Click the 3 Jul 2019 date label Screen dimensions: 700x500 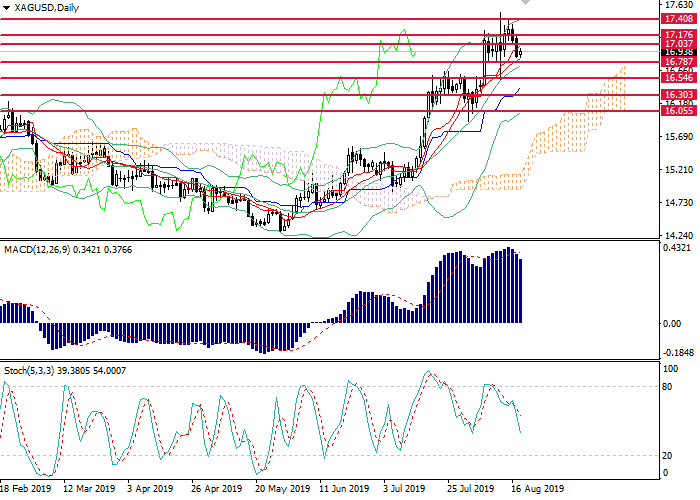[x=403, y=490]
